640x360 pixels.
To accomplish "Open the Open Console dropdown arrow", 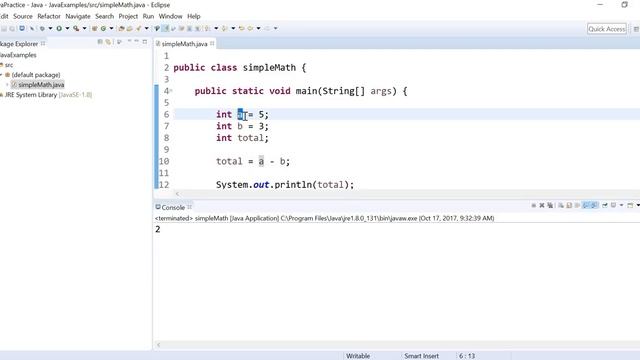I will click(638, 205).
